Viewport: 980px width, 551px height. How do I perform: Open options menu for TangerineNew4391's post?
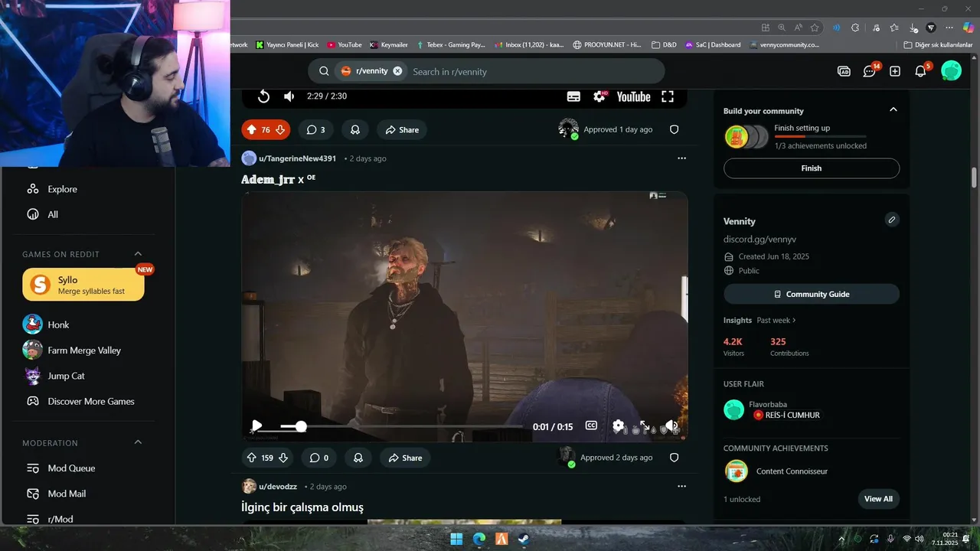pyautogui.click(x=681, y=158)
